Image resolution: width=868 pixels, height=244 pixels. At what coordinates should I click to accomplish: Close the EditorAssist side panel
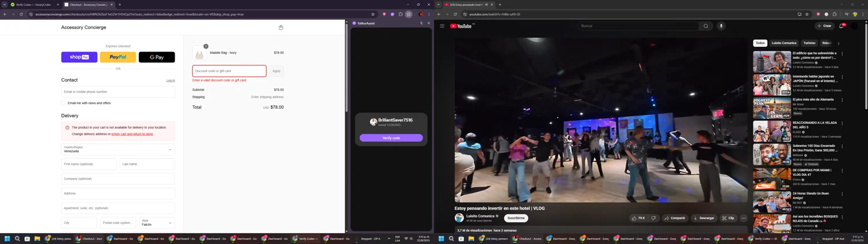point(429,23)
